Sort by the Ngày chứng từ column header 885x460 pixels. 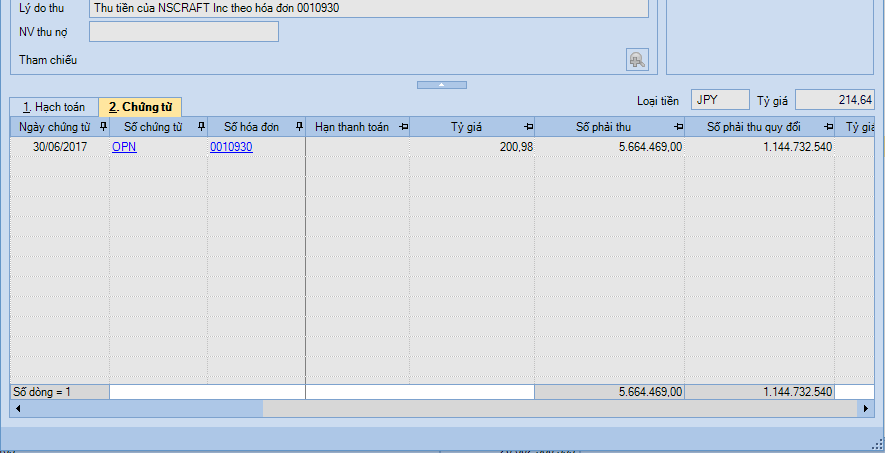click(x=54, y=127)
